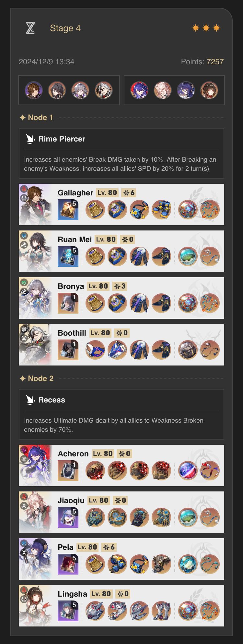Screen dimensions: 243x644
Task: Click the Ruan Mei name label
Action: 75,240
